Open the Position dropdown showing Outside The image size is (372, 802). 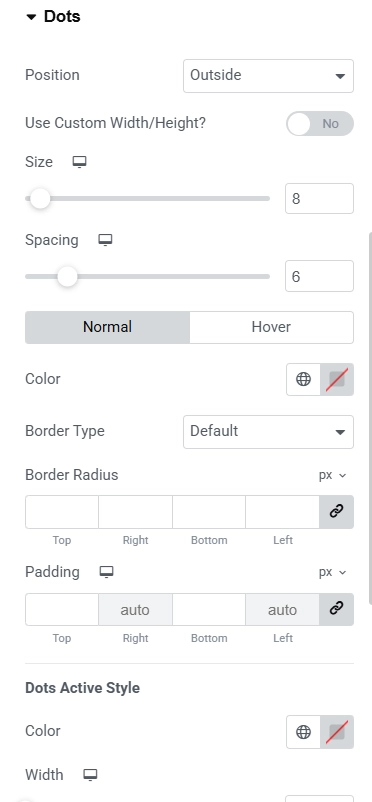pyautogui.click(x=268, y=76)
